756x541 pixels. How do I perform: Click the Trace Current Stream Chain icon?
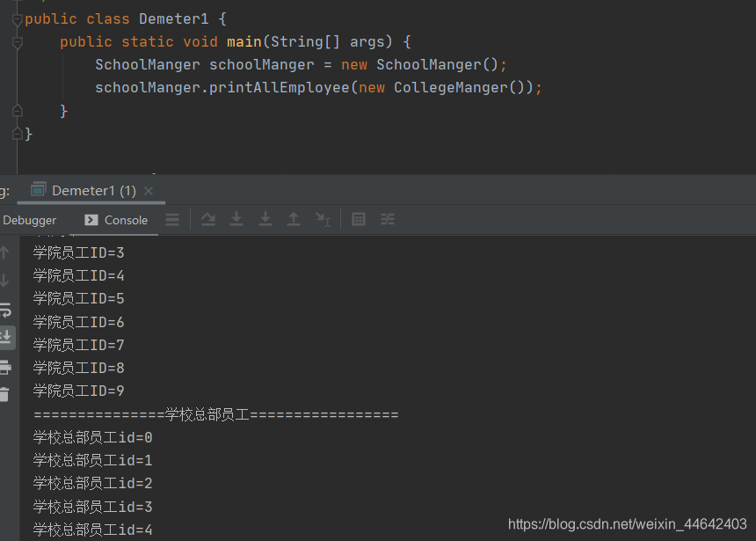coord(387,220)
